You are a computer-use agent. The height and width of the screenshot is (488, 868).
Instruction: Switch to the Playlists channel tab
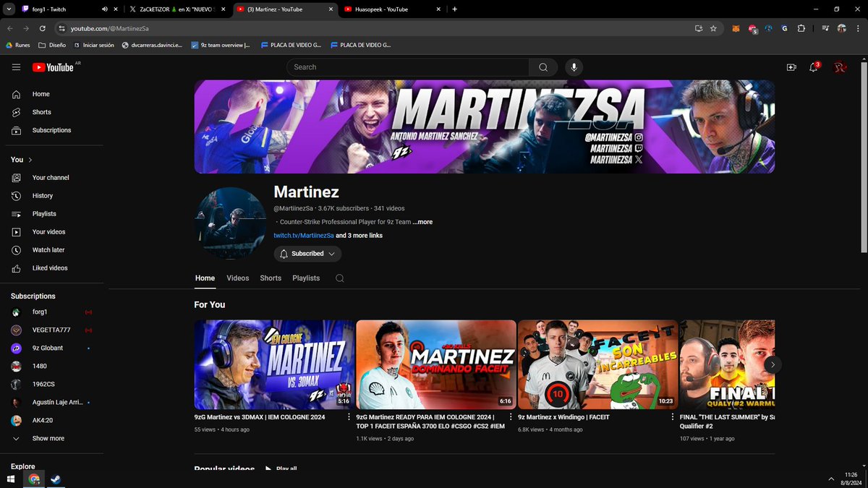click(x=306, y=278)
